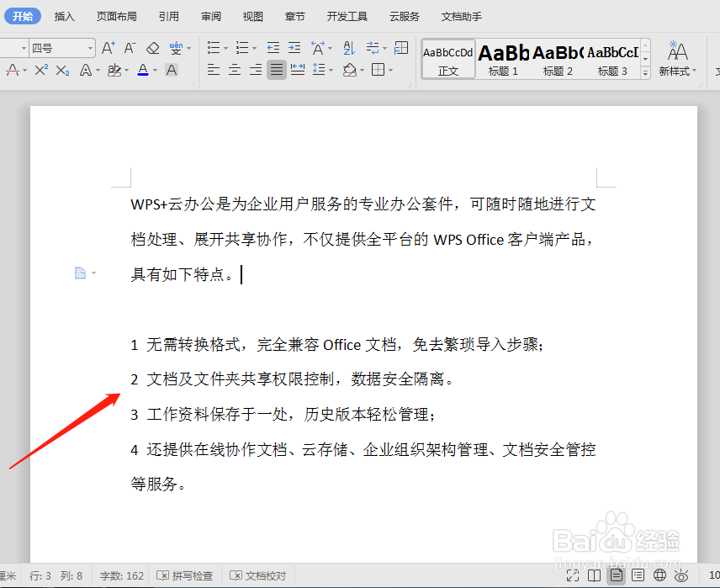Apply the blue font color A
The height and width of the screenshot is (588, 720).
(x=143, y=71)
